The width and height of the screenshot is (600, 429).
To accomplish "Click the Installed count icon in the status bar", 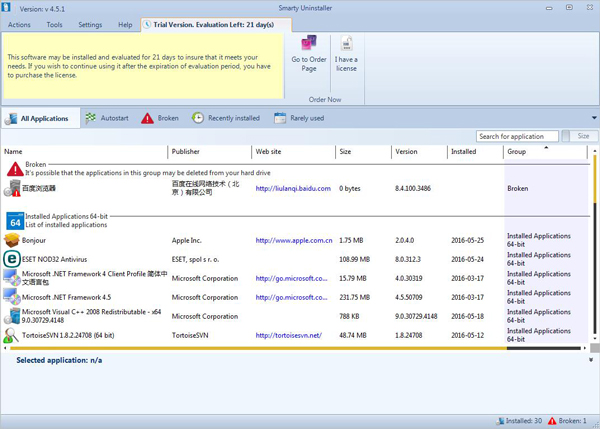I will tap(500, 421).
